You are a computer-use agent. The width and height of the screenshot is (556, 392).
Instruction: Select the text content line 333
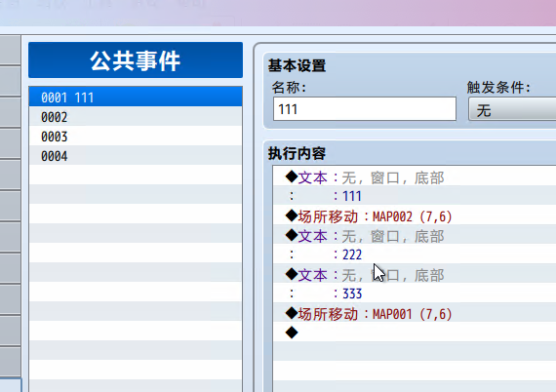tap(415, 294)
